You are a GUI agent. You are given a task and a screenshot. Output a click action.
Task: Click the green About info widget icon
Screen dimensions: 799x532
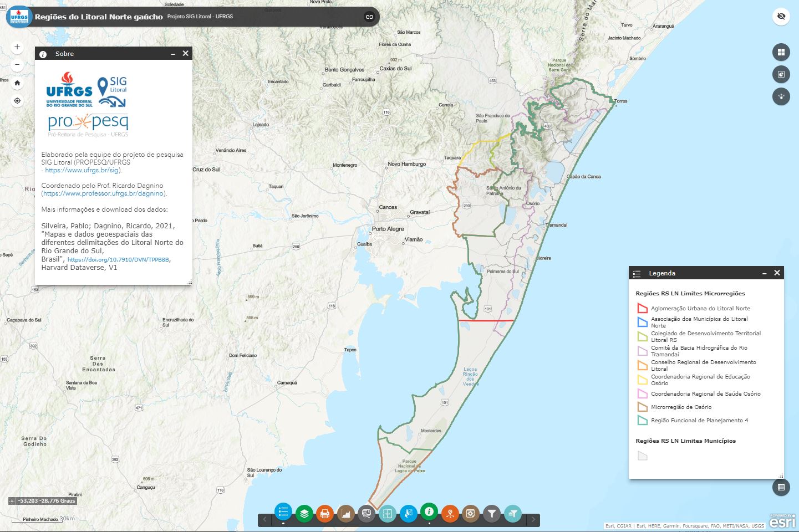pyautogui.click(x=429, y=513)
